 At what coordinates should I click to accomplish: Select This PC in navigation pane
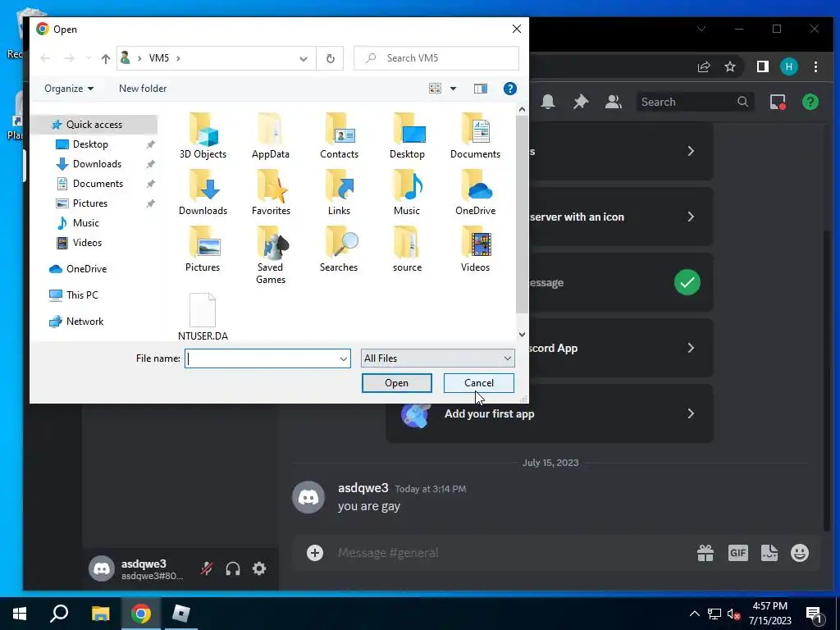coord(82,294)
